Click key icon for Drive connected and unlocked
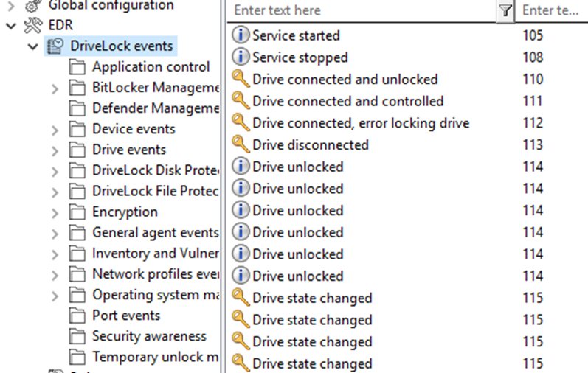Image resolution: width=588 pixels, height=373 pixels. (240, 79)
